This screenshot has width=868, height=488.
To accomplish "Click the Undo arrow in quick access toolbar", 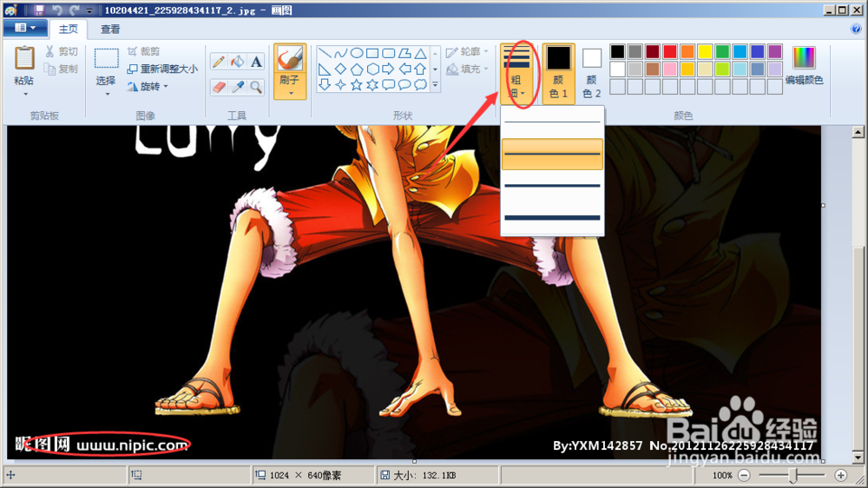I will [57, 10].
